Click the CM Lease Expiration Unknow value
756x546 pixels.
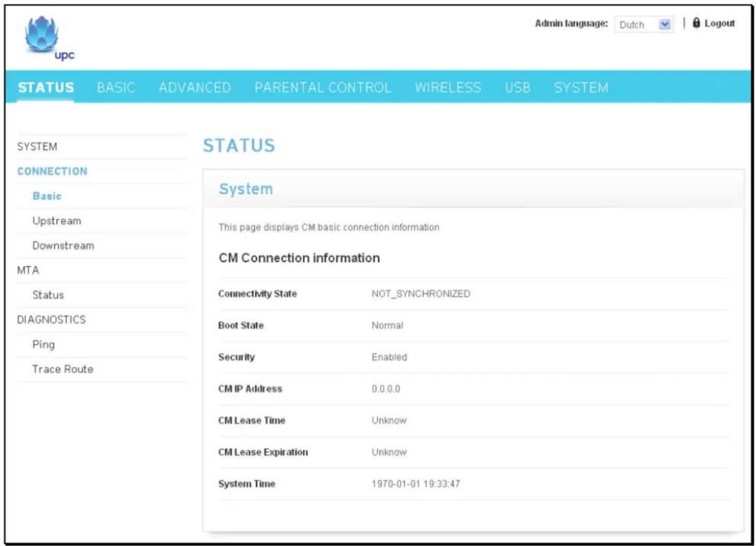tap(389, 452)
